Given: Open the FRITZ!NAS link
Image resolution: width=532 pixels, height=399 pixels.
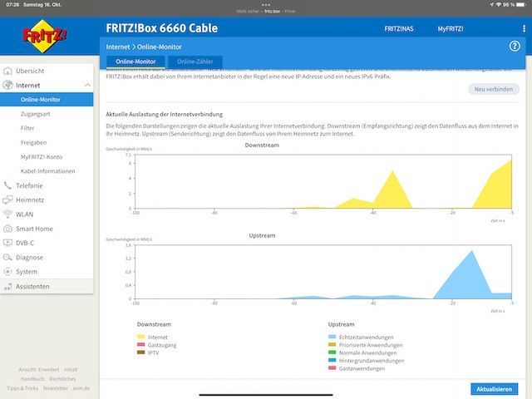Looking at the screenshot, I should [399, 29].
